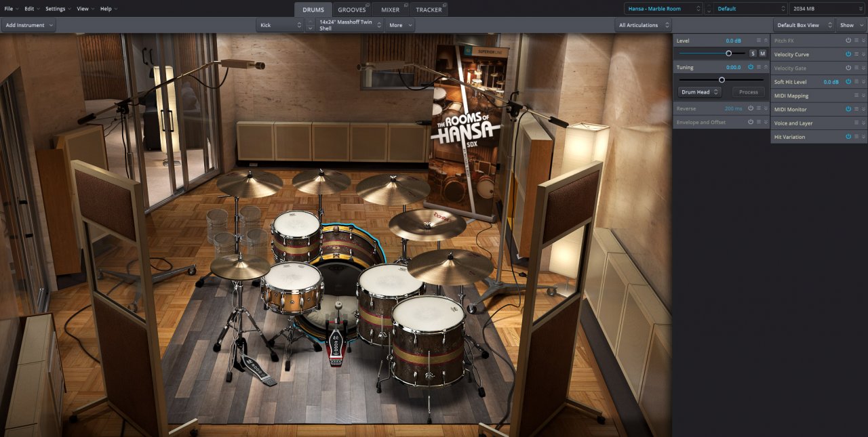Open the Kick instrument selector
Viewport: 868px width, 437px height.
click(280, 25)
